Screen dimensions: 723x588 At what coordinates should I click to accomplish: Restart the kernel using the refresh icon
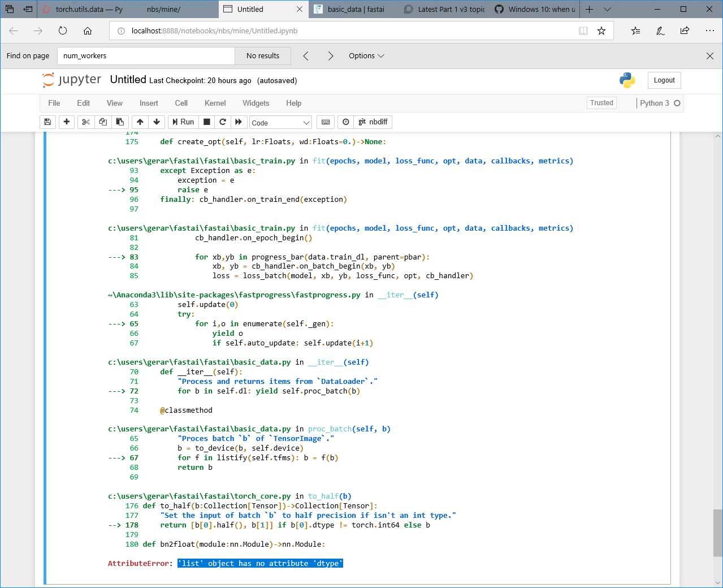223,122
